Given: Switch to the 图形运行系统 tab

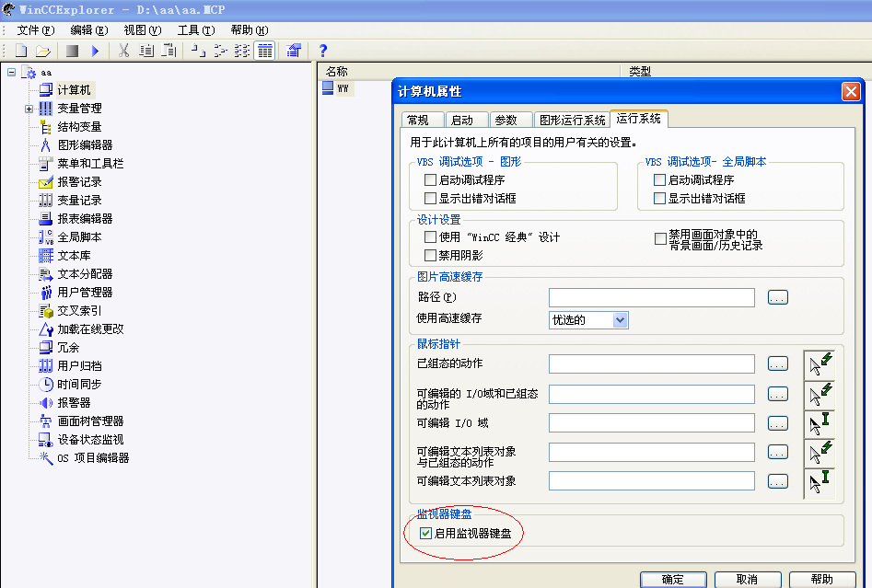Looking at the screenshot, I should (x=572, y=120).
